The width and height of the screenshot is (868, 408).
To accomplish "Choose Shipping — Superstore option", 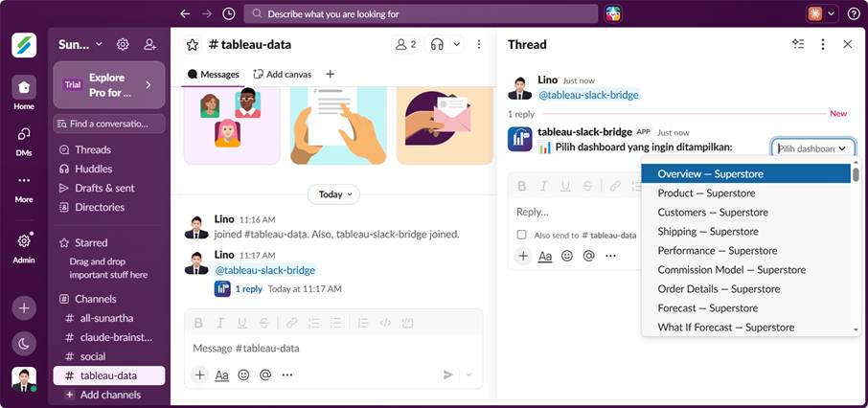I will tap(745, 232).
